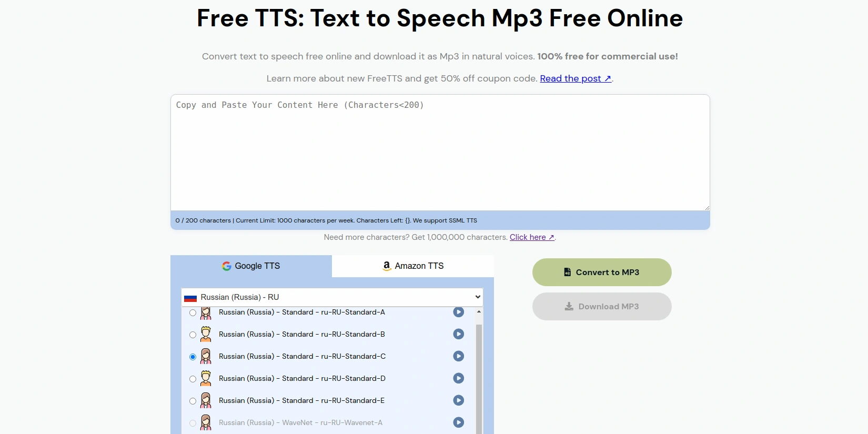
Task: Switch to the Amazon TTS tab
Action: [413, 266]
